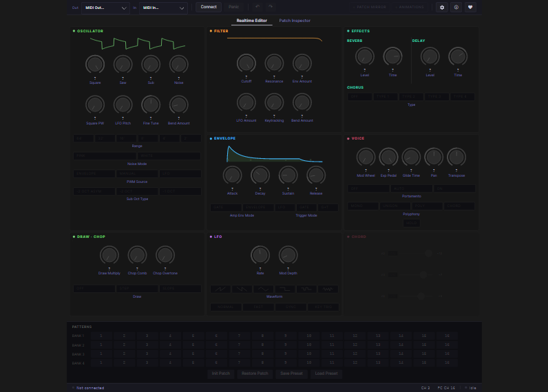The height and width of the screenshot is (392, 548).
Task: Click the LFO Mod Depth knob
Action: pos(288,256)
